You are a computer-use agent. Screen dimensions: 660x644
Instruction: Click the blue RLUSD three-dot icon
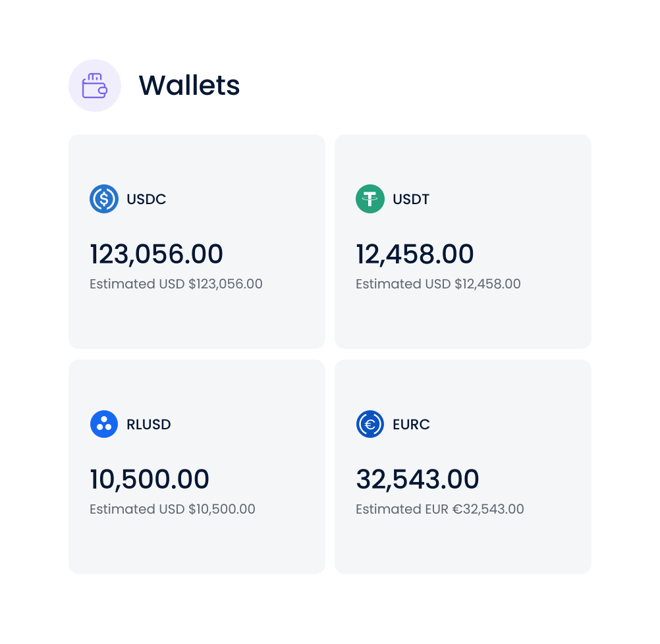click(104, 424)
